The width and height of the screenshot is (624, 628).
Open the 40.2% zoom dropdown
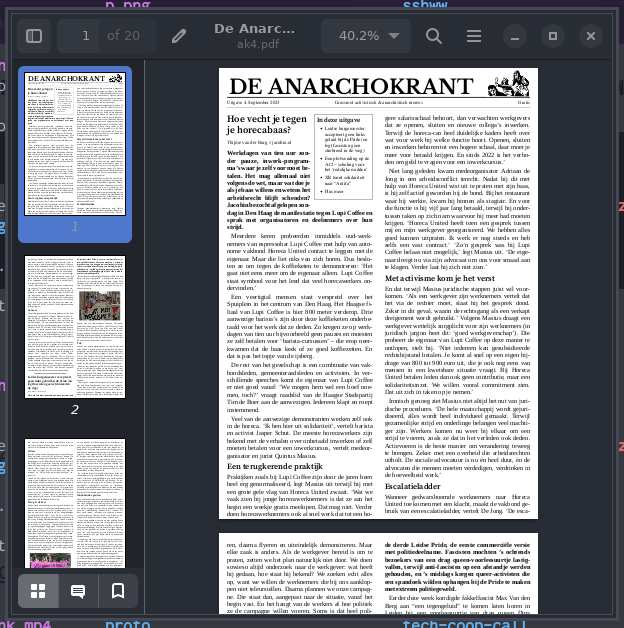tap(361, 36)
